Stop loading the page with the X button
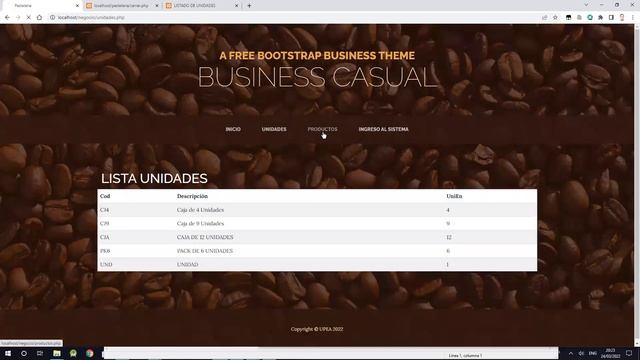This screenshot has height=360, width=640. click(29, 18)
